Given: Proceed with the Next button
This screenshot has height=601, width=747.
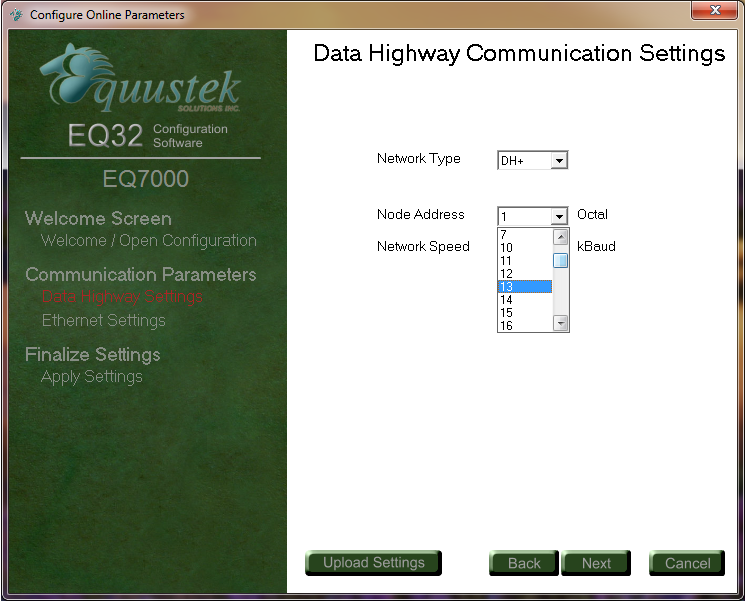Looking at the screenshot, I should coord(596,563).
